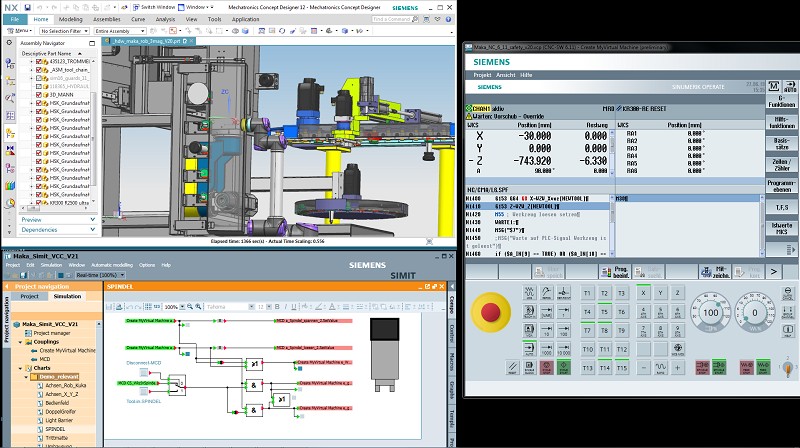Open the Assemblies ribbon tab

(106, 18)
